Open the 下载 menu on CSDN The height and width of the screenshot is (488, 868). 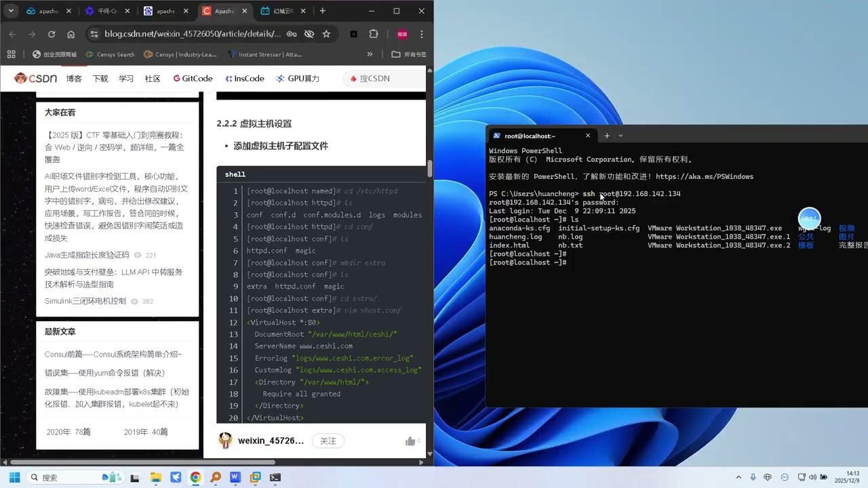pos(100,79)
